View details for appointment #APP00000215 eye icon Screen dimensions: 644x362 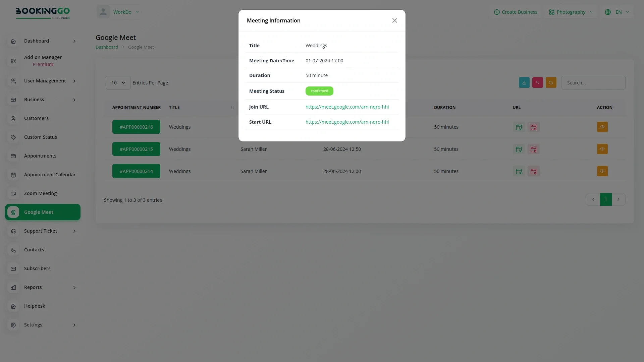[x=602, y=149]
